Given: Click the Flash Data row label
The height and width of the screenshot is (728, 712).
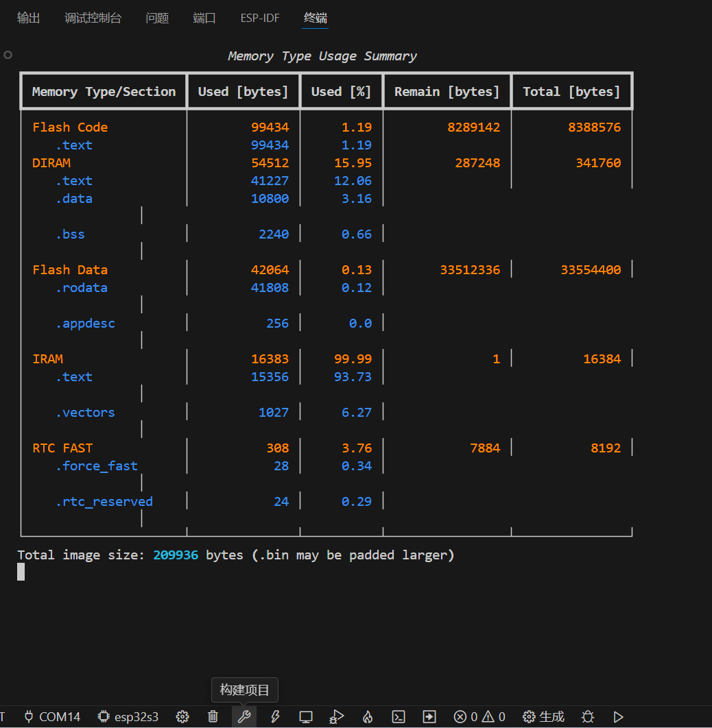Looking at the screenshot, I should coord(70,270).
